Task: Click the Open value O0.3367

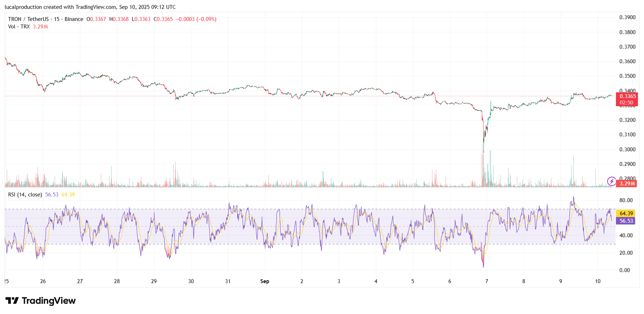Action: pyautogui.click(x=96, y=19)
